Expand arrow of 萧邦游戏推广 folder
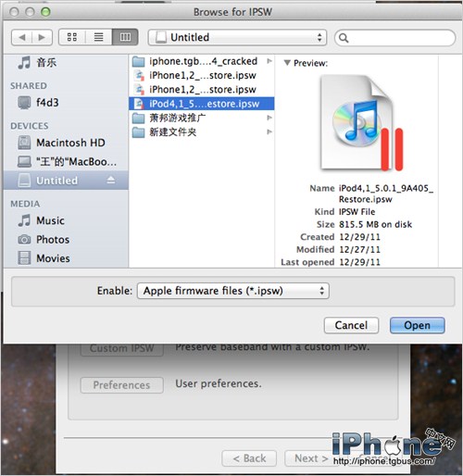463x476 pixels. point(269,118)
